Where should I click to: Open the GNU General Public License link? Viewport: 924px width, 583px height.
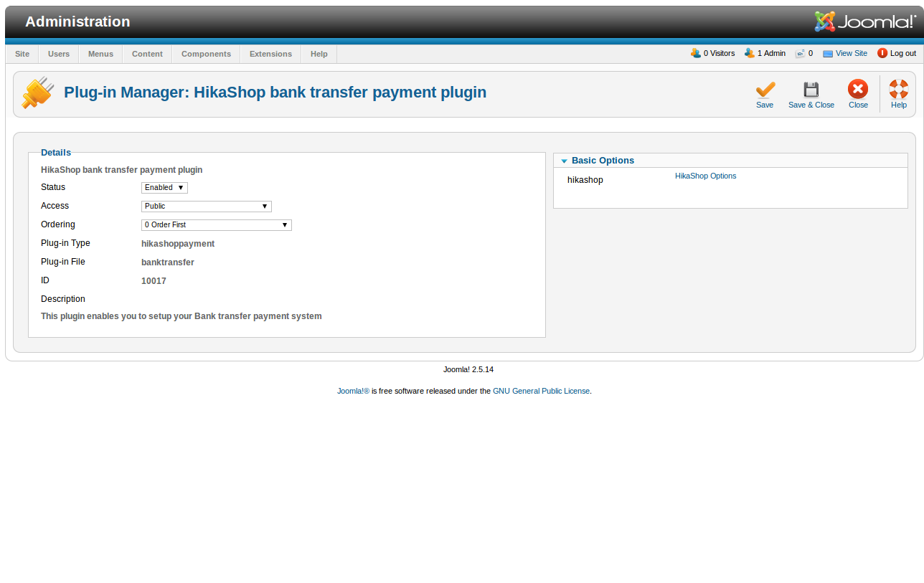541,391
